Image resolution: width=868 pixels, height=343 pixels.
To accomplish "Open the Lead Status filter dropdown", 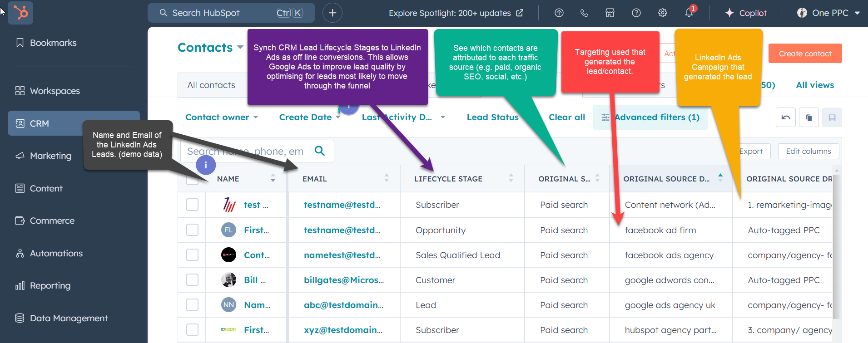I will (492, 117).
